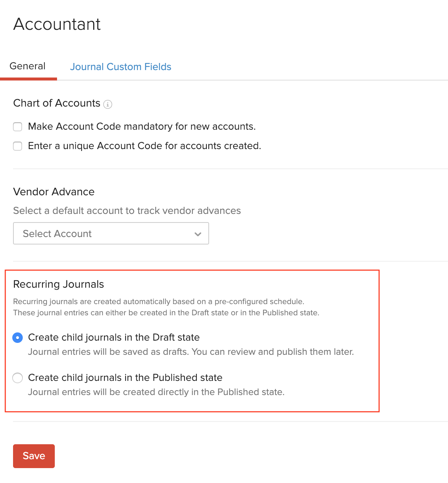Click the chevron on the Select Account field
Viewport: 448px width, 483px height.
(198, 234)
